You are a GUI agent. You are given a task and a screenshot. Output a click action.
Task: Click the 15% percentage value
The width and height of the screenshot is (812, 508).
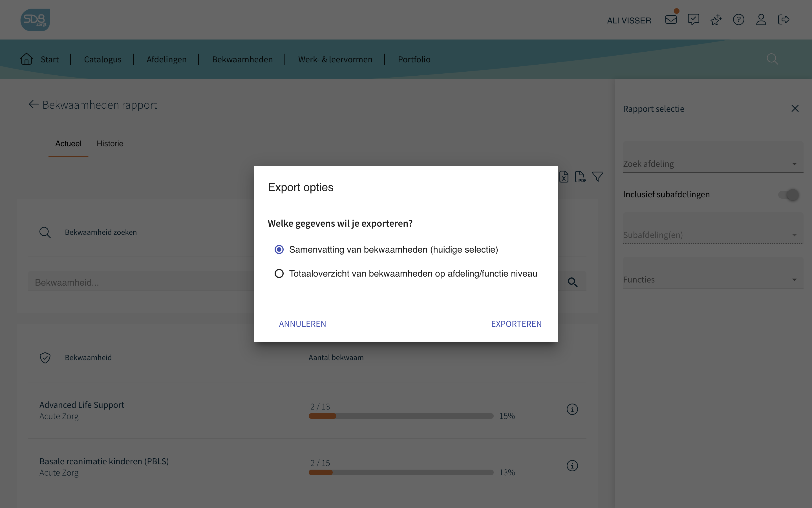pyautogui.click(x=507, y=416)
